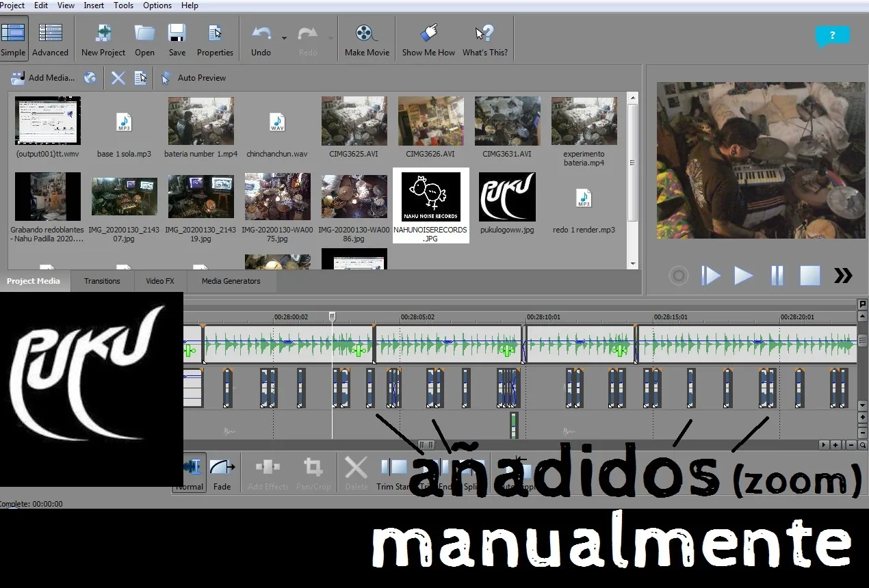869x588 pixels.
Task: Click the Pan/Crop tool
Action: point(313,474)
